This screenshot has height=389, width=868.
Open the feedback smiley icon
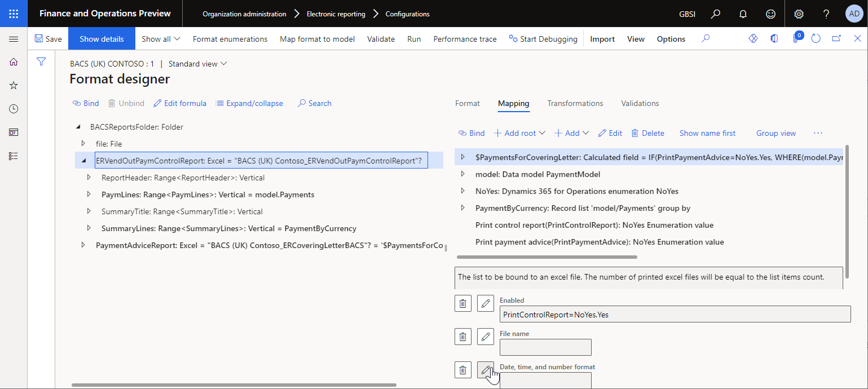coord(771,14)
